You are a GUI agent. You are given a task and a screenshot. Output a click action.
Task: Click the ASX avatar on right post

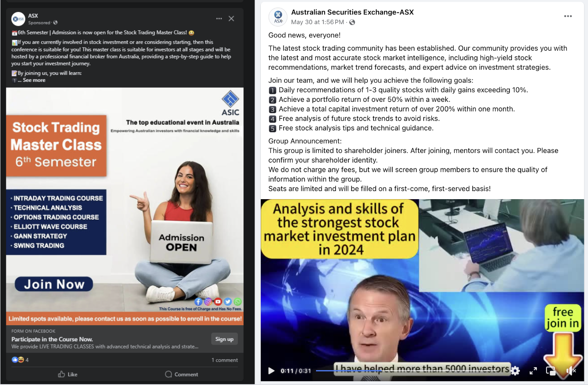point(278,17)
